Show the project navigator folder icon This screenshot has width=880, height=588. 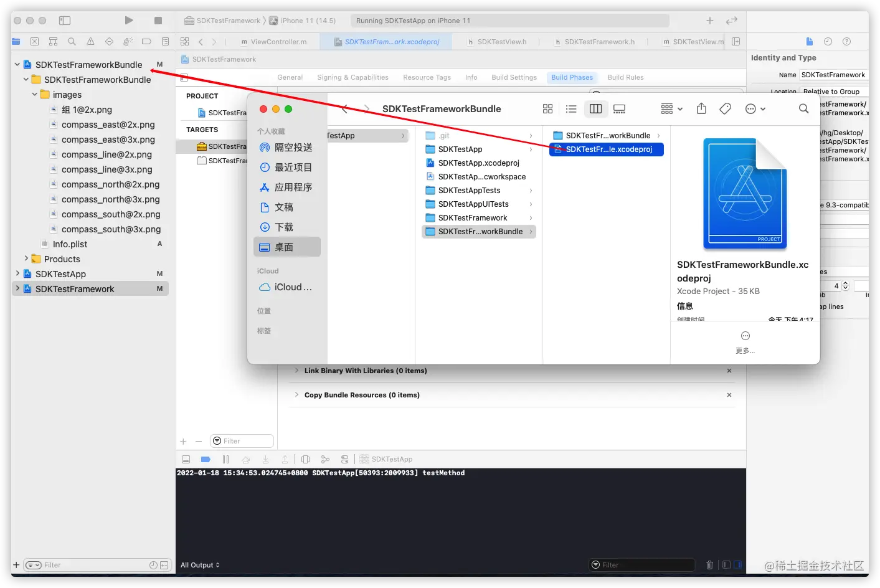(x=16, y=42)
